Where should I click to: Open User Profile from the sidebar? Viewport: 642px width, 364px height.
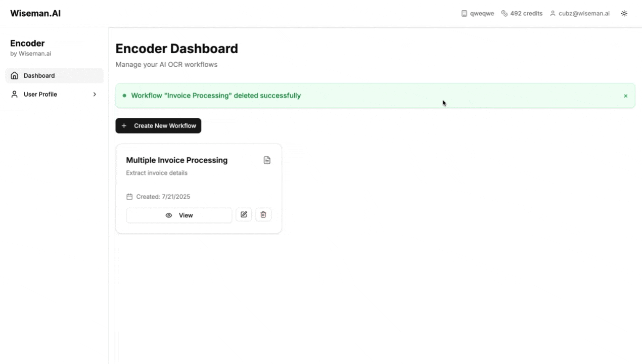pyautogui.click(x=40, y=94)
